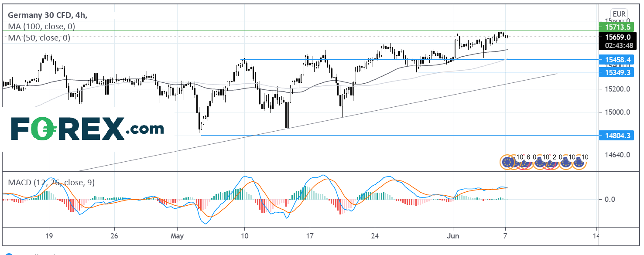
Task: Click the 17 date on time axis
Action: [x=309, y=235]
